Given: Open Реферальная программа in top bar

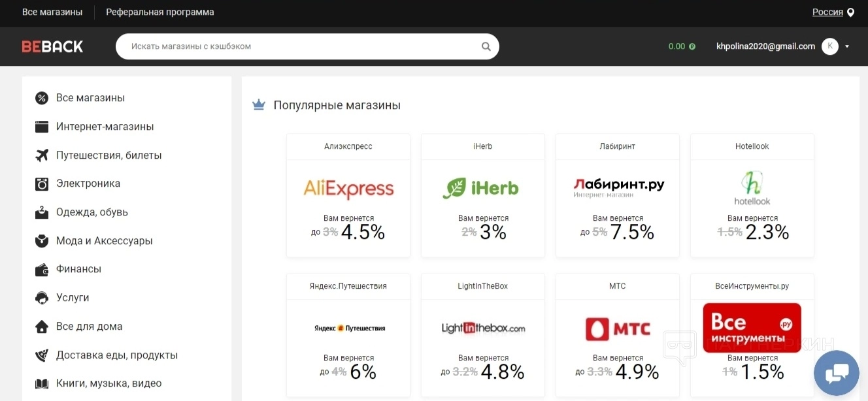Looking at the screenshot, I should 160,12.
